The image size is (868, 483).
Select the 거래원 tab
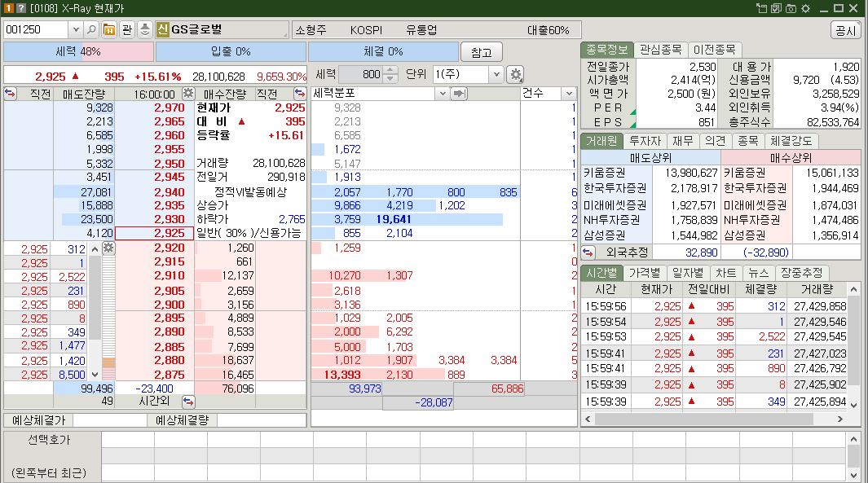(x=601, y=141)
